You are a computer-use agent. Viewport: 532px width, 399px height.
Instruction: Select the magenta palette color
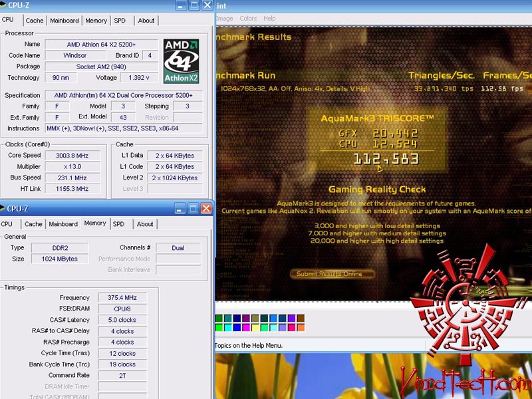coord(246,327)
